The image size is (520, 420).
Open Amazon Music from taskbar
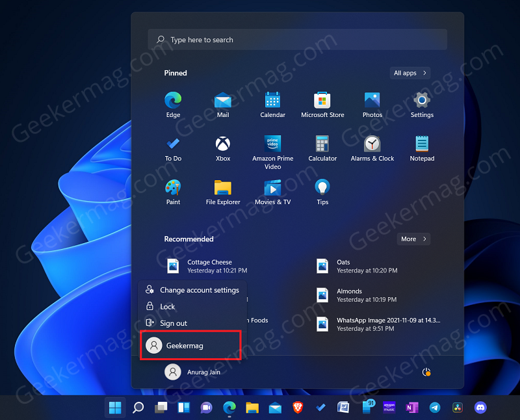pos(389,408)
